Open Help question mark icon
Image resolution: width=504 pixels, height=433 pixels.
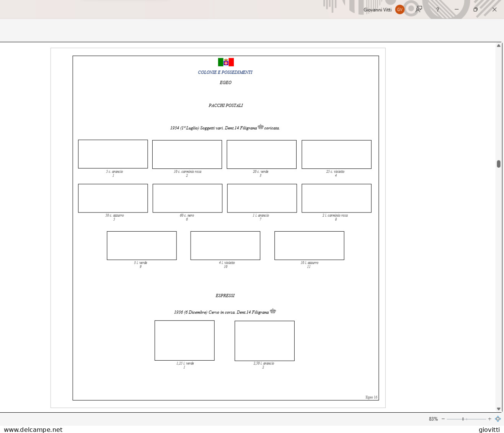tap(437, 10)
